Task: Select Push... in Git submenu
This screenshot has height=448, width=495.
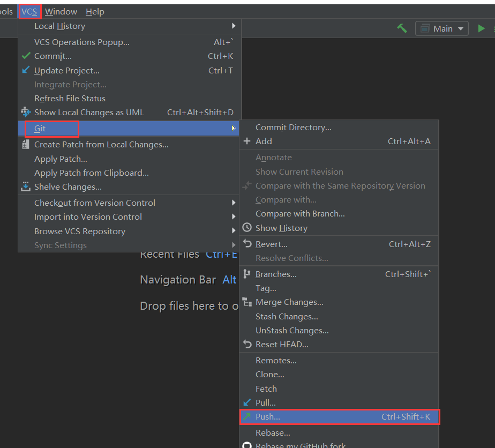Action: (x=339, y=417)
